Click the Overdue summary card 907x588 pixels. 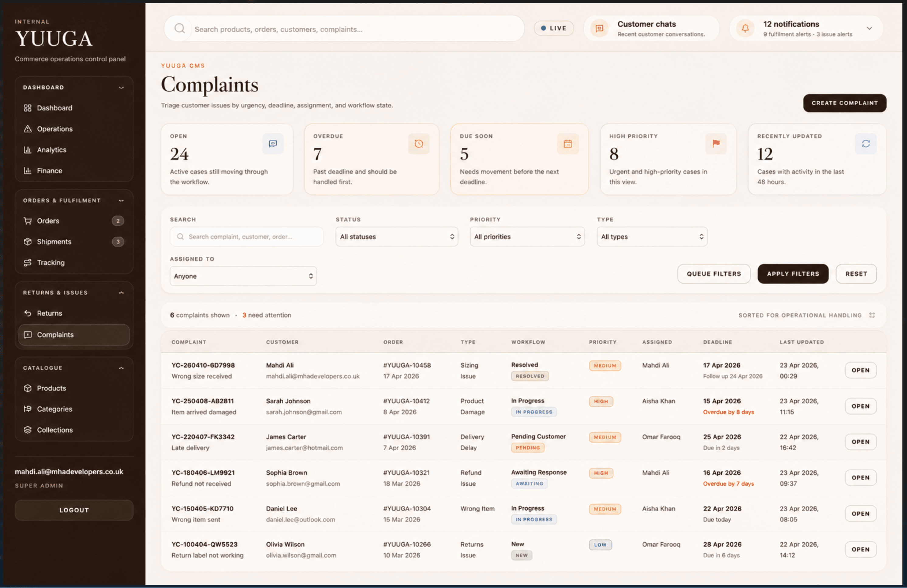pyautogui.click(x=371, y=159)
